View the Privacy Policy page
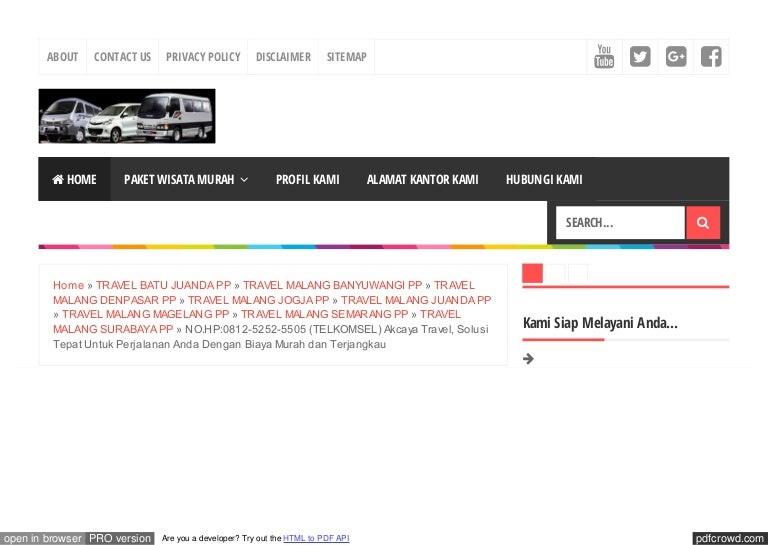This screenshot has width=768, height=545. [203, 57]
